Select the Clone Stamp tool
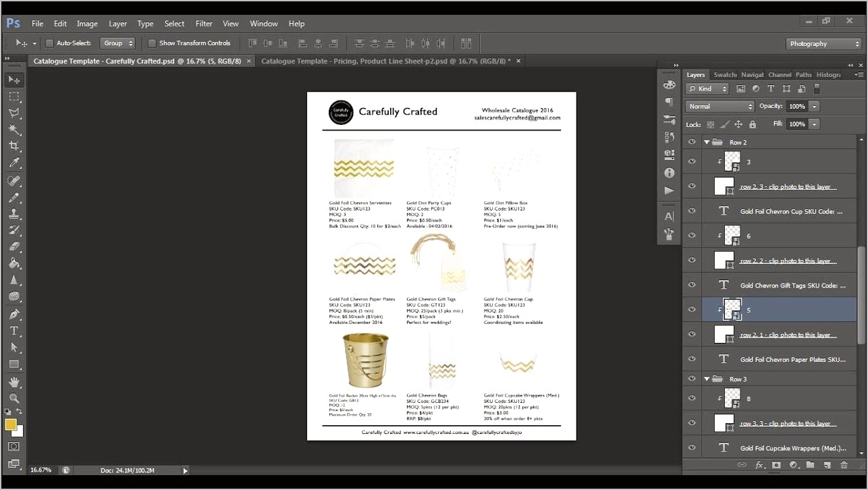Viewport: 868px width, 490px height. (14, 213)
